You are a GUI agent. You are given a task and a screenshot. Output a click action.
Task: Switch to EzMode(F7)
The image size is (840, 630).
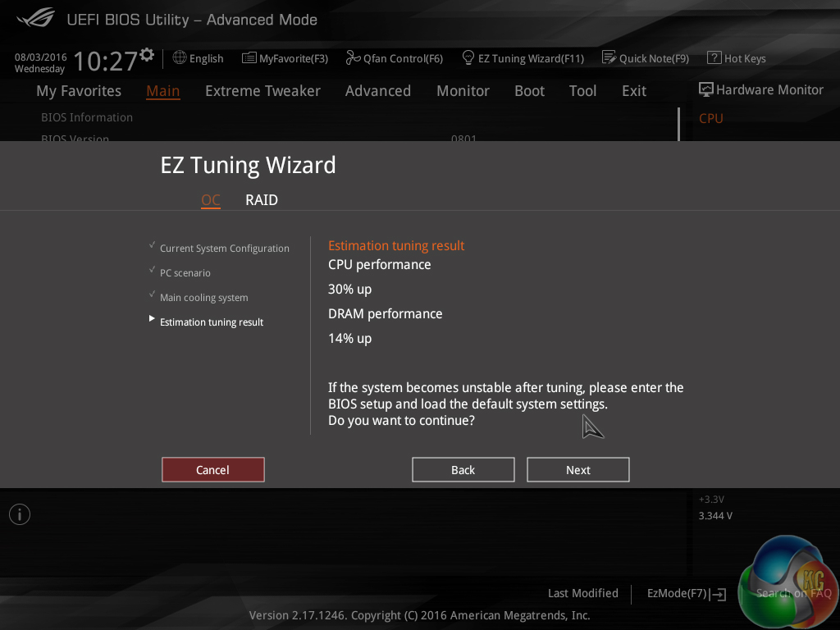[677, 593]
